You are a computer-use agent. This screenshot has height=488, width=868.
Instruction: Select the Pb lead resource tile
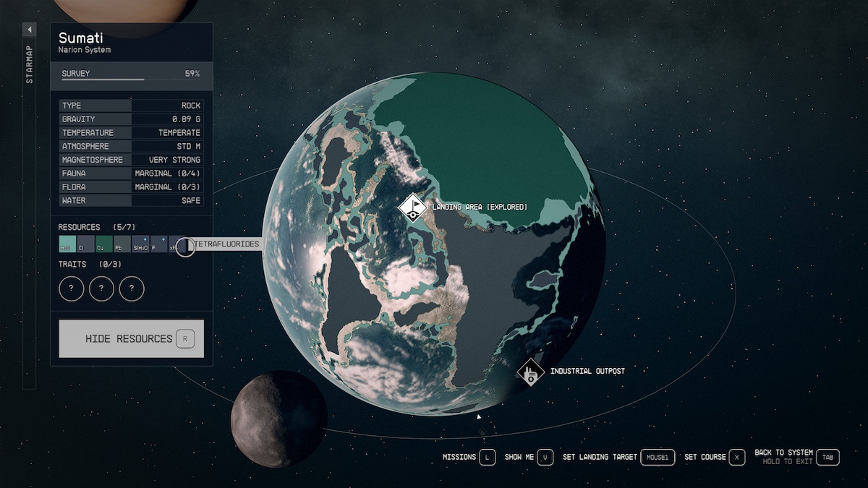(x=122, y=244)
